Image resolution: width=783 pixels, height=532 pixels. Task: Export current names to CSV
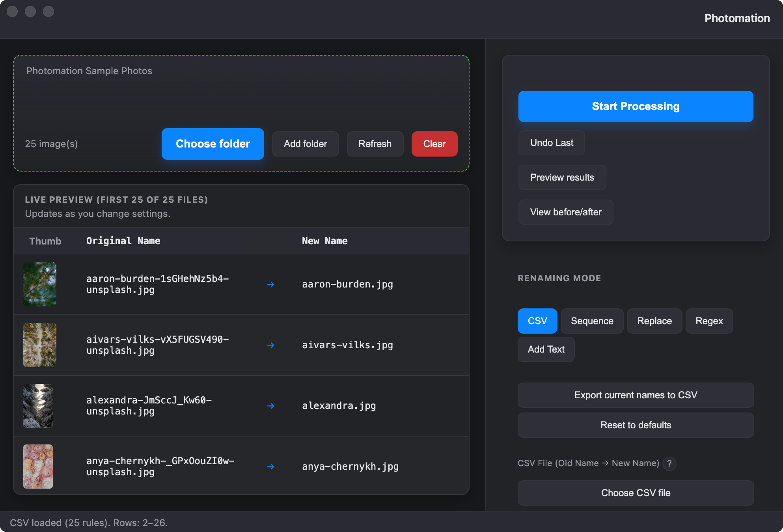(x=635, y=395)
